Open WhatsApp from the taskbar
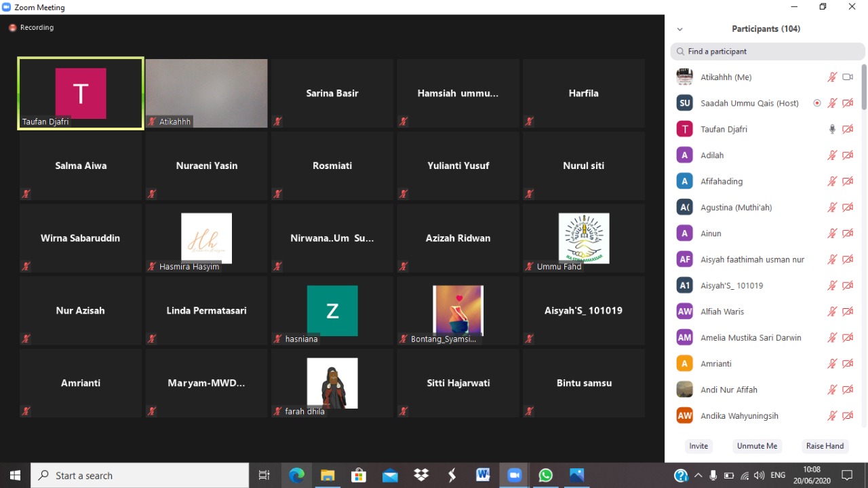This screenshot has height=488, width=868. [545, 475]
